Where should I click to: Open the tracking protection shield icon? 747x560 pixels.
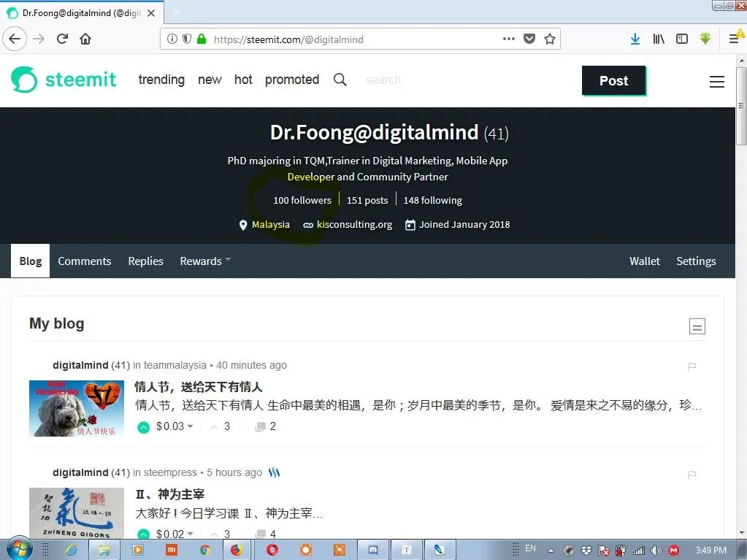[x=187, y=39]
